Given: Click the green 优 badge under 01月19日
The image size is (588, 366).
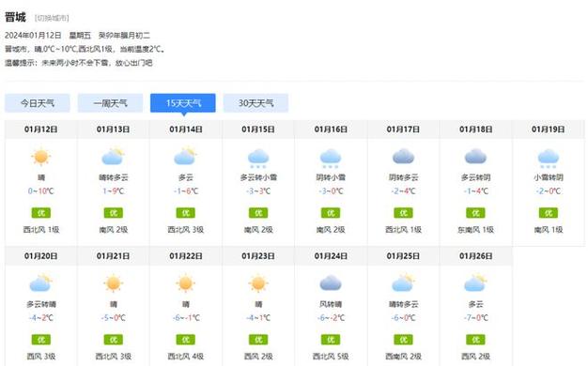Looking at the screenshot, I should 549,213.
